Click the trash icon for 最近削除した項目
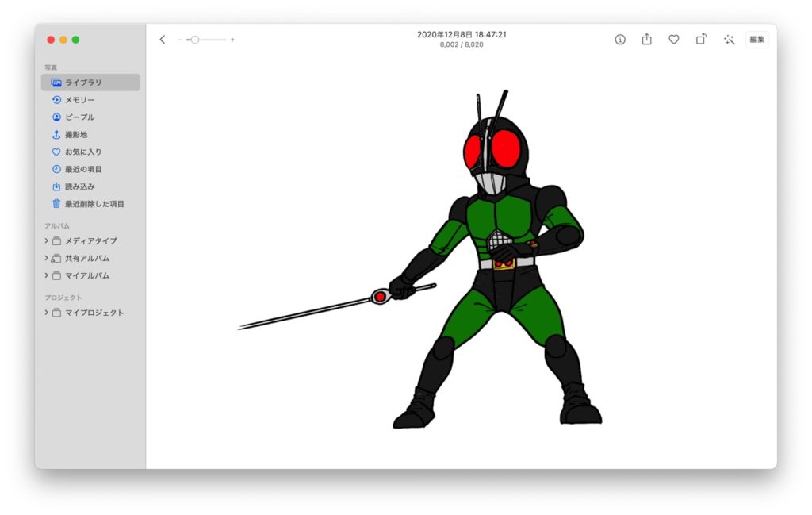The image size is (812, 515). click(56, 204)
